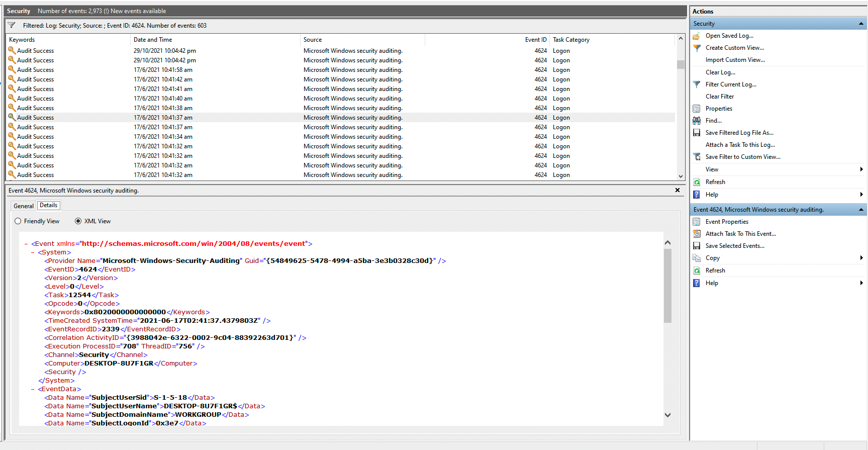The width and height of the screenshot is (868, 450).
Task: Click the Clear Filter action
Action: [720, 97]
